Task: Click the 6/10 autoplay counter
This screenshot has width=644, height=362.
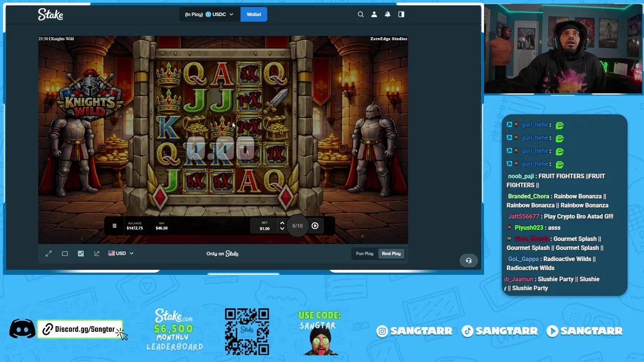Action: pyautogui.click(x=297, y=226)
